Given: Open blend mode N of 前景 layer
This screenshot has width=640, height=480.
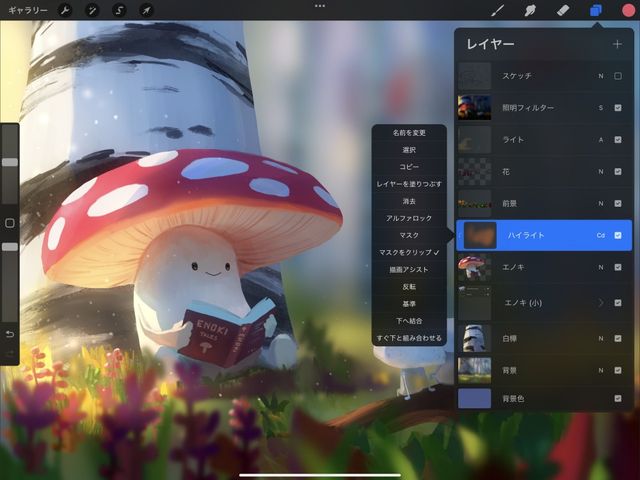Looking at the screenshot, I should [601, 203].
